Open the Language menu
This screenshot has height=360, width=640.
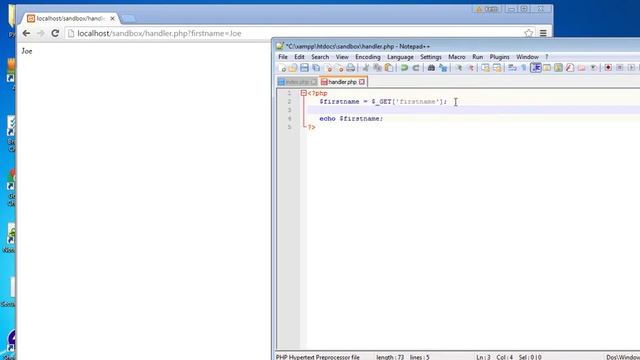click(x=400, y=57)
